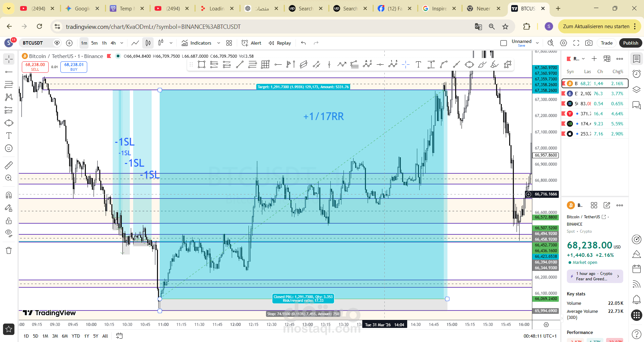Open Gann and Fibonacci tools in left sidebar
The image size is (644, 342).
coord(9,84)
